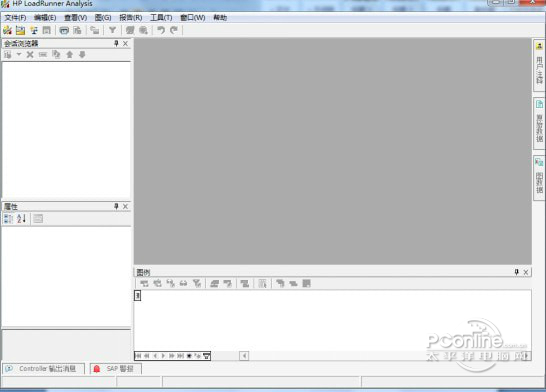
Task: Open the 用户注释 side tab
Action: coord(539,65)
